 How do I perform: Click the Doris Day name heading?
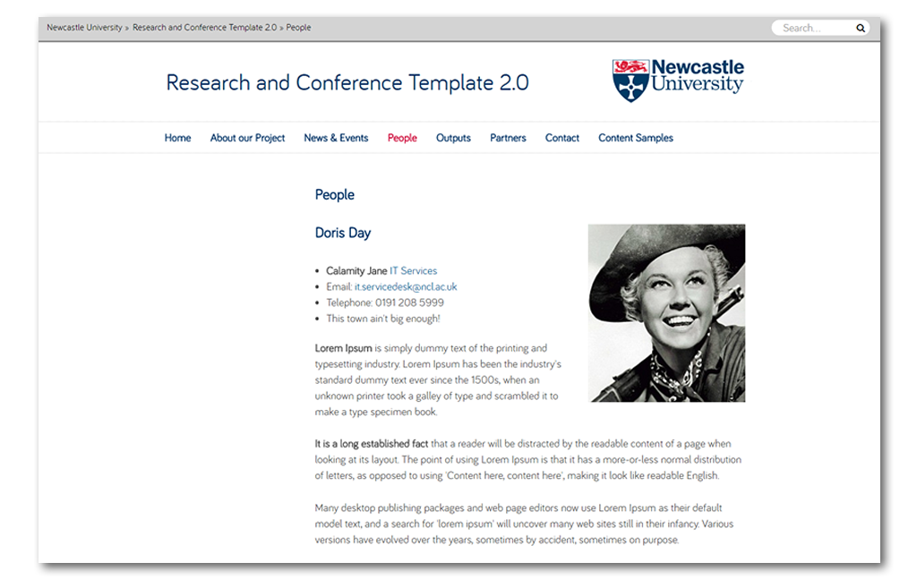(x=343, y=233)
